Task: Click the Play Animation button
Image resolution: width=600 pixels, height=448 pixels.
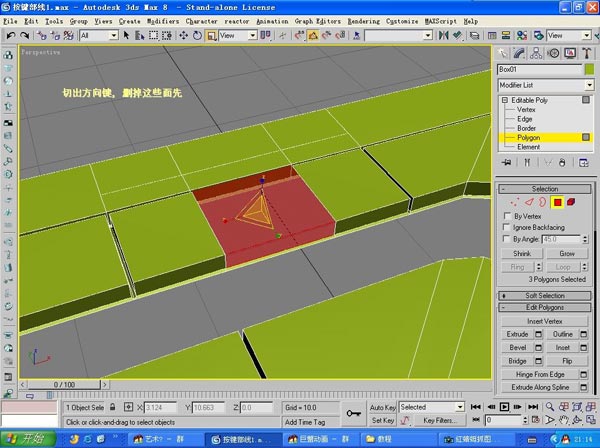Action: point(504,407)
